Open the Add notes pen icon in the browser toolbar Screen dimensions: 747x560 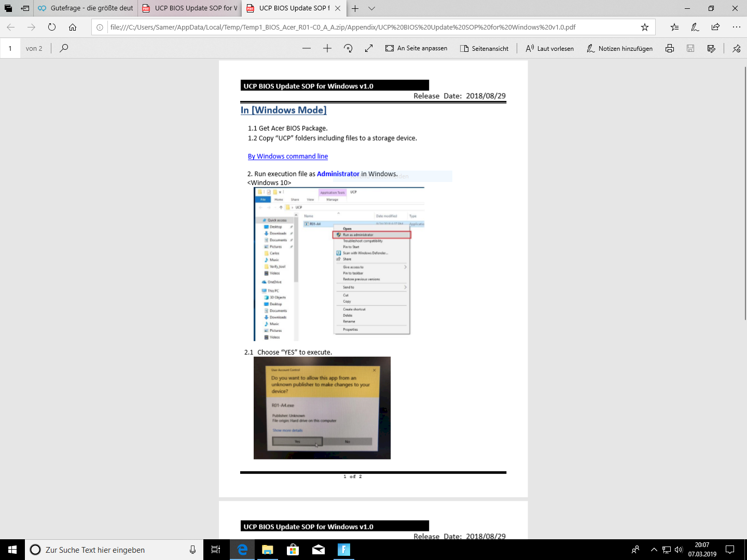(695, 27)
